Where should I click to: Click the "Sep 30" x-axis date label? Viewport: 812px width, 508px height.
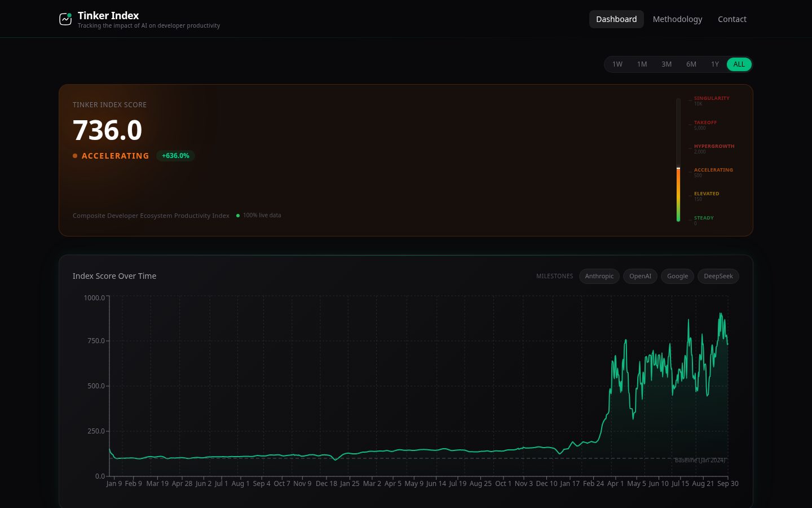click(727, 484)
